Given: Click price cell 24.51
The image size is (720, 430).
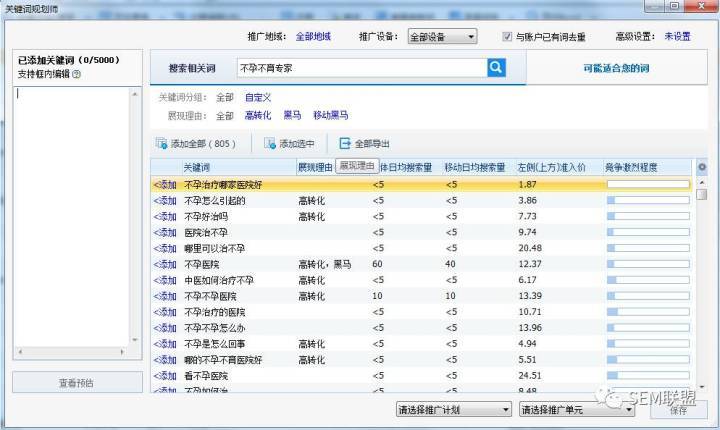Looking at the screenshot, I should tap(530, 375).
